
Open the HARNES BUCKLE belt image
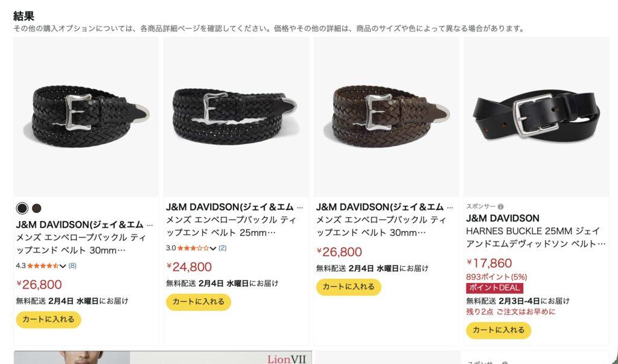point(537,117)
